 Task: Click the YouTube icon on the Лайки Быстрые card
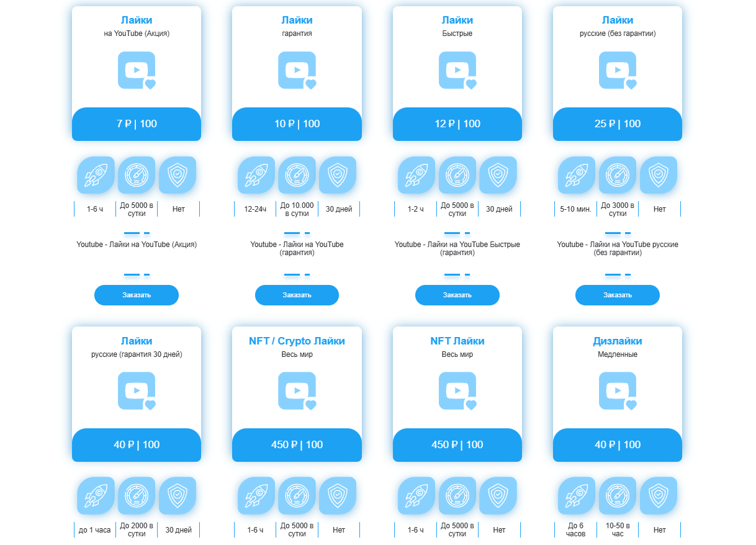[x=457, y=70]
